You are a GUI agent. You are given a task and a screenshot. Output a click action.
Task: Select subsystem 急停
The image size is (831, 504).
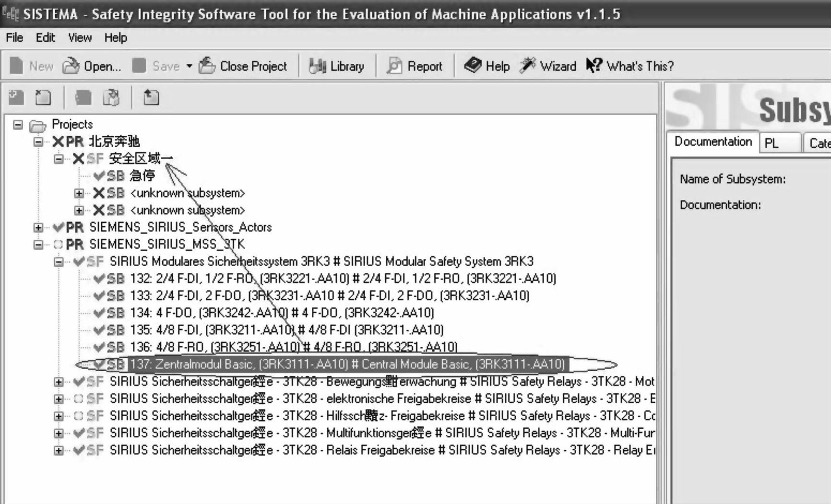(x=142, y=176)
